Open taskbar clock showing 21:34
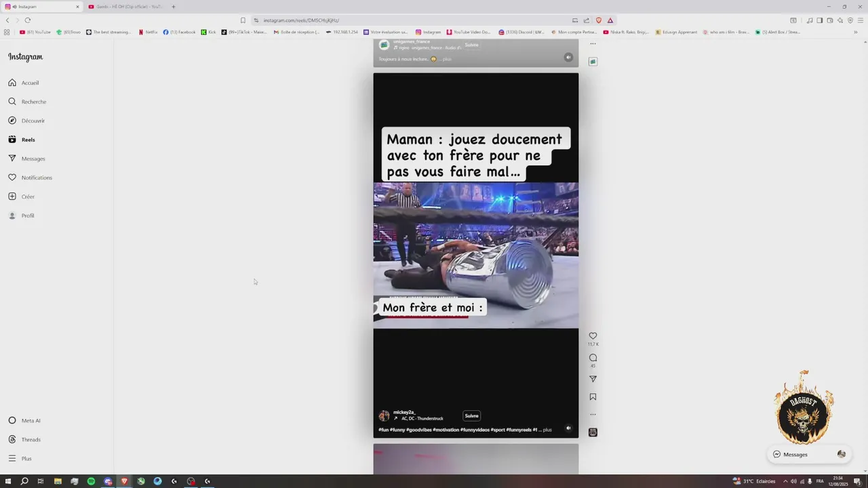 838,481
